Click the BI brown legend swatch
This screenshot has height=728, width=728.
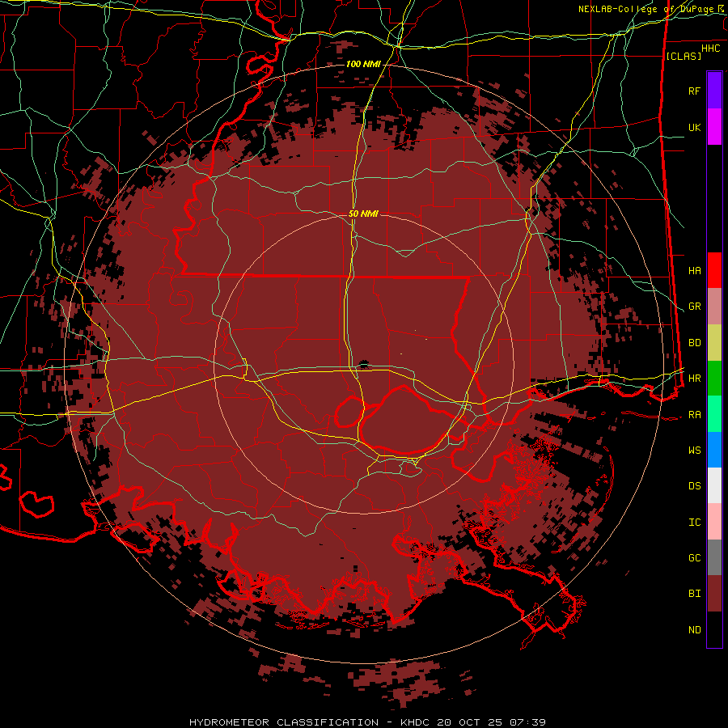(x=714, y=594)
